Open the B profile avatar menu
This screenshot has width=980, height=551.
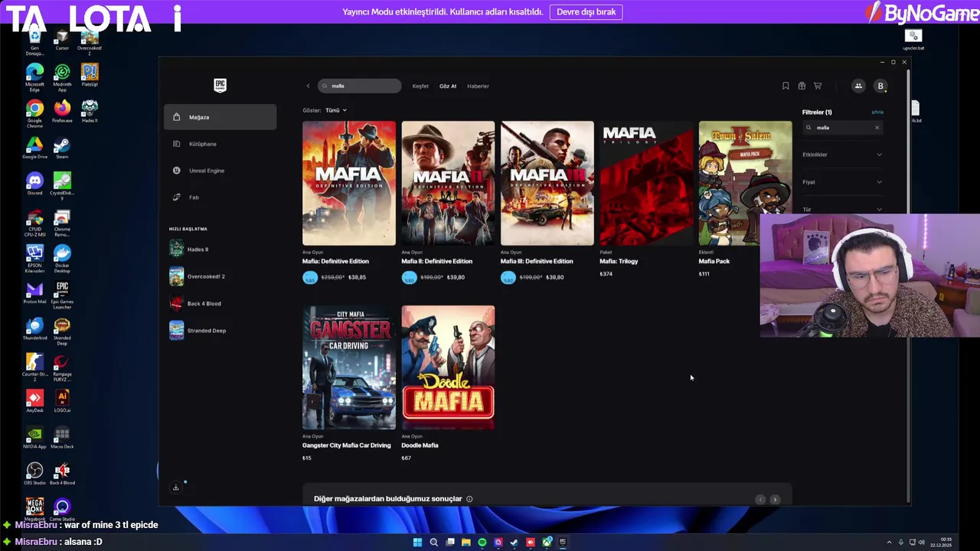(880, 86)
